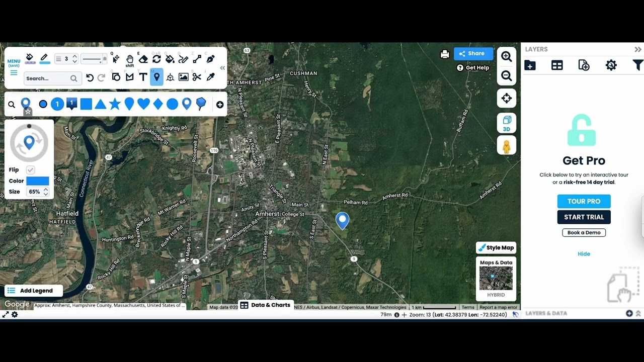The image size is (644, 362).
Task: Click the blue marker on map
Action: click(342, 221)
